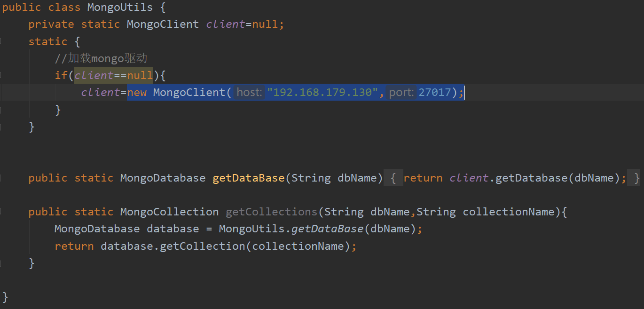
Task: Click the highlighted client==null condition
Action: tap(113, 75)
